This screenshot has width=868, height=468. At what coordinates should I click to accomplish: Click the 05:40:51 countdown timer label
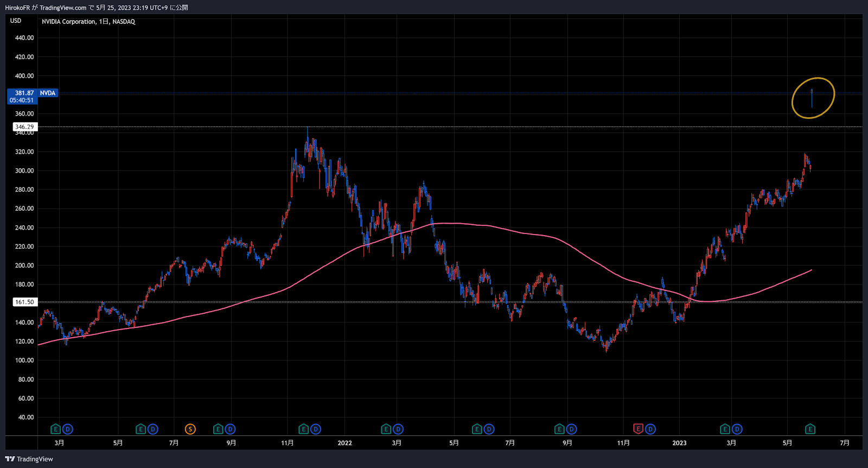(22, 100)
